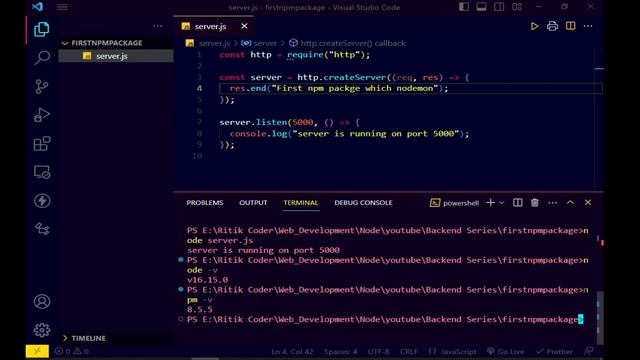The height and width of the screenshot is (360, 640).
Task: Change end of line sequence CRLF
Action: (x=409, y=351)
